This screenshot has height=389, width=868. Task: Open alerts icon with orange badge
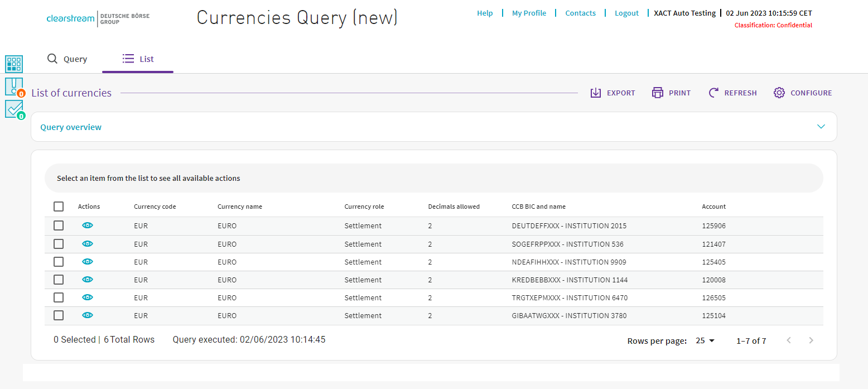point(14,87)
